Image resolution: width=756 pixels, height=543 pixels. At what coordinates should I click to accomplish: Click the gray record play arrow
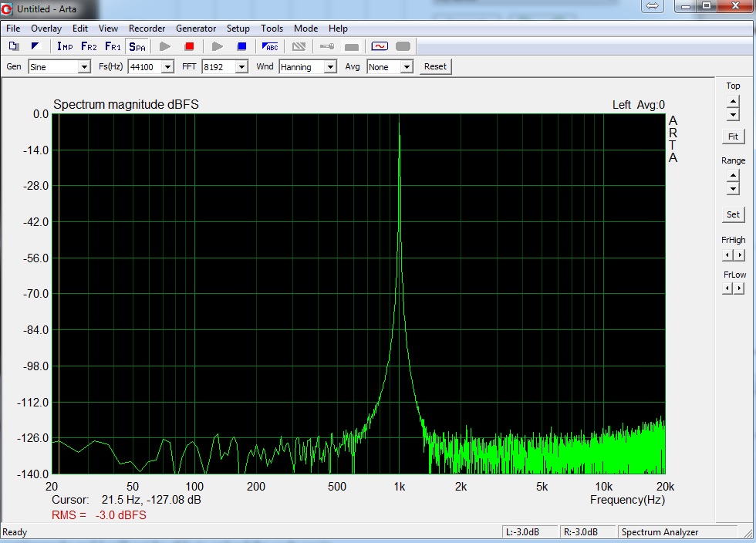click(165, 46)
